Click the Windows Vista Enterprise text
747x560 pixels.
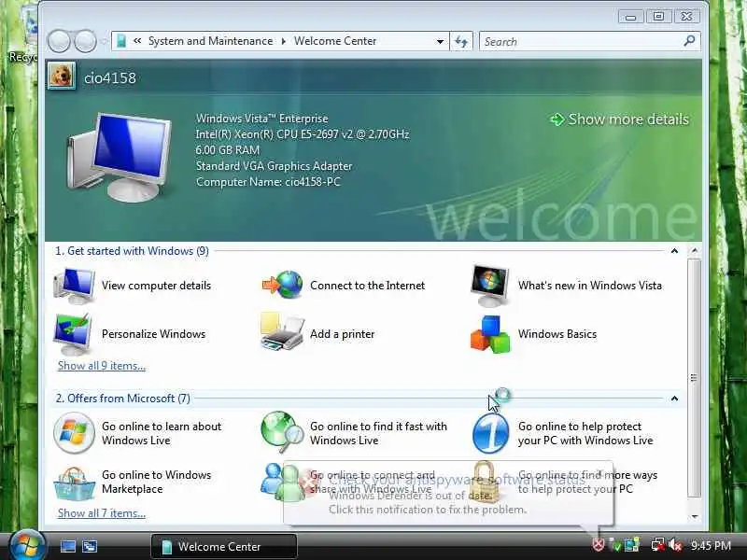pyautogui.click(x=262, y=119)
